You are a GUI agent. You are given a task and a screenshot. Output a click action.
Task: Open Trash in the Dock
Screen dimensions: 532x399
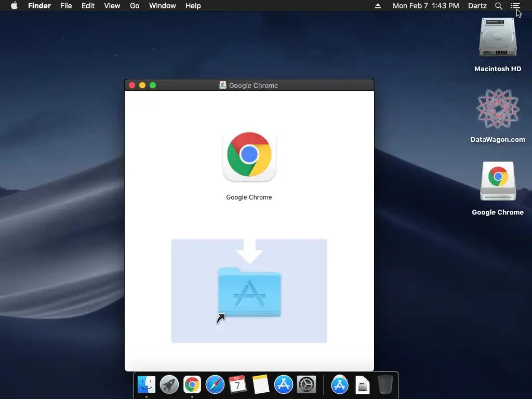[x=385, y=385]
